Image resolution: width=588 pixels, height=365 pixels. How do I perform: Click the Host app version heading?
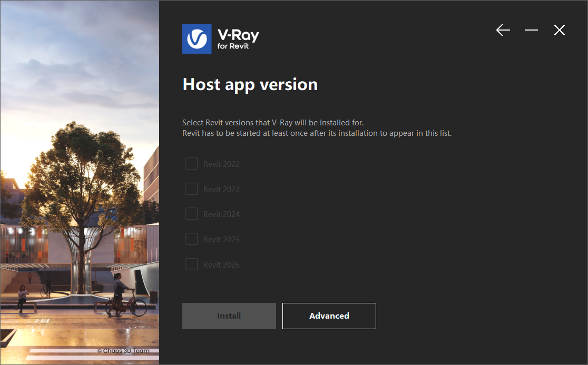(250, 84)
